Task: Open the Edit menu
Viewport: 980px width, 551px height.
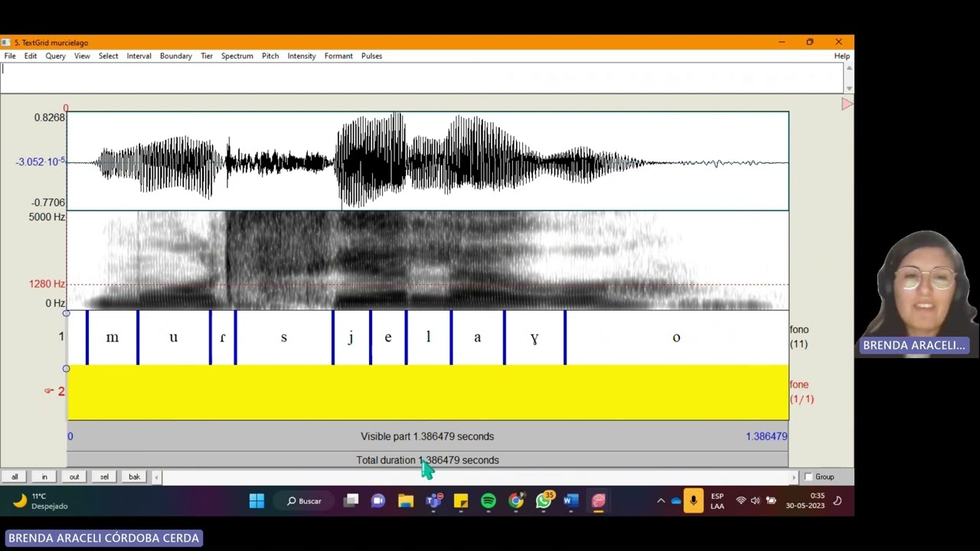Action: coord(31,56)
